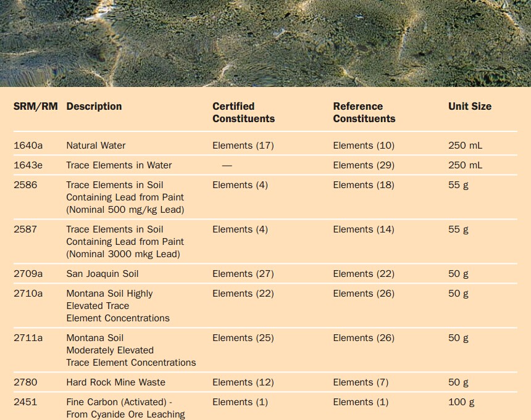The height and width of the screenshot is (420, 531).
Task: Click Elements (27) certified value
Action: click(x=243, y=274)
